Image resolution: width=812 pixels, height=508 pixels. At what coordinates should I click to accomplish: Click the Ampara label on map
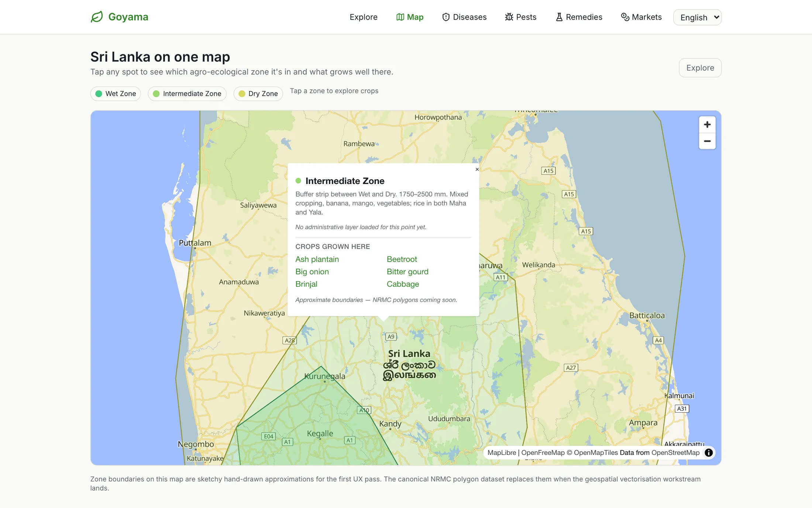[643, 423]
